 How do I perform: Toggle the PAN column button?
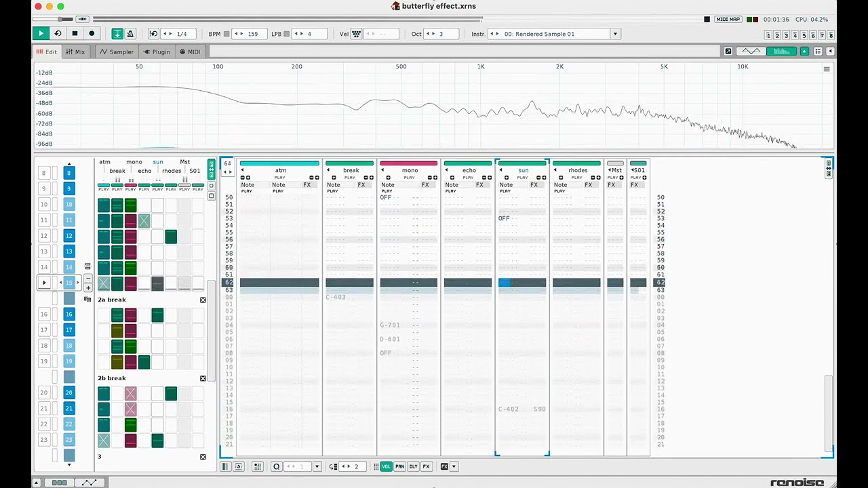399,466
